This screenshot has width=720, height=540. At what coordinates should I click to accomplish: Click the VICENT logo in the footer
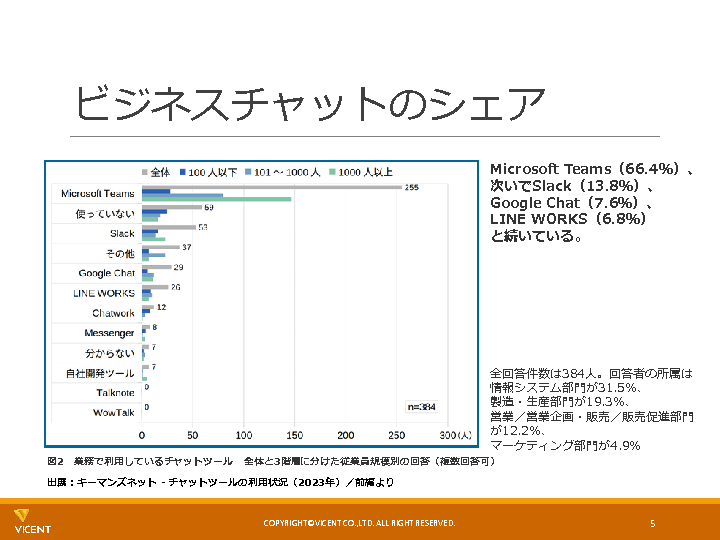pos(32,520)
